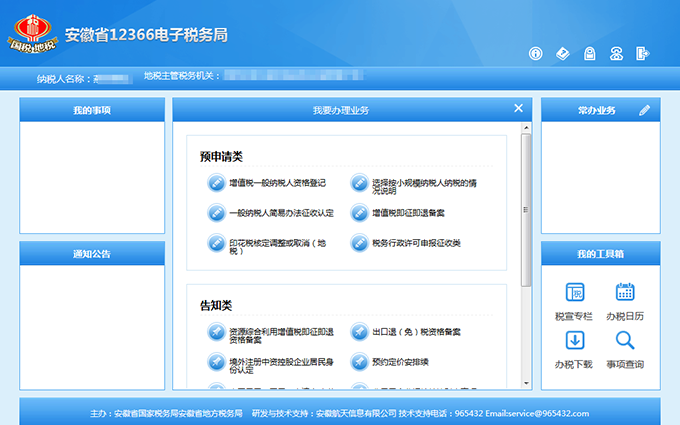Select 税务行政许可申报征收类
The width and height of the screenshot is (680, 425).
tap(415, 243)
